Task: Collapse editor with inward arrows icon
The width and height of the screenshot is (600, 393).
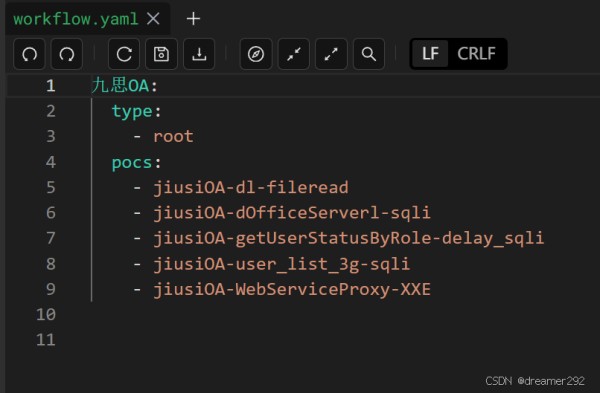Action: pos(293,54)
